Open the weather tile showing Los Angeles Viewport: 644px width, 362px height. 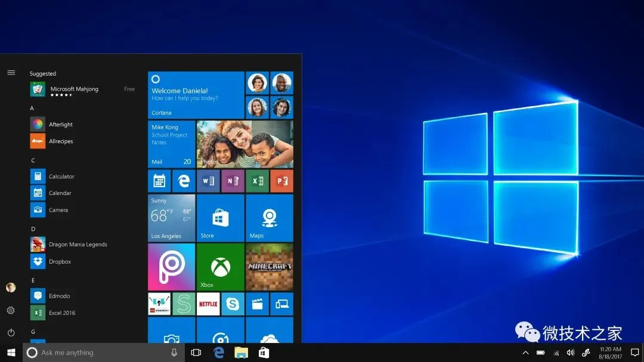pyautogui.click(x=171, y=217)
